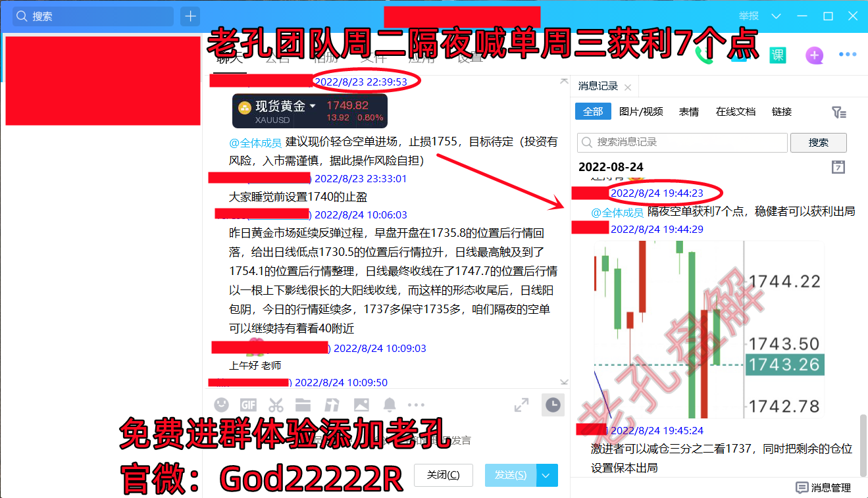
Task: Toggle the clock message history button
Action: 553,405
